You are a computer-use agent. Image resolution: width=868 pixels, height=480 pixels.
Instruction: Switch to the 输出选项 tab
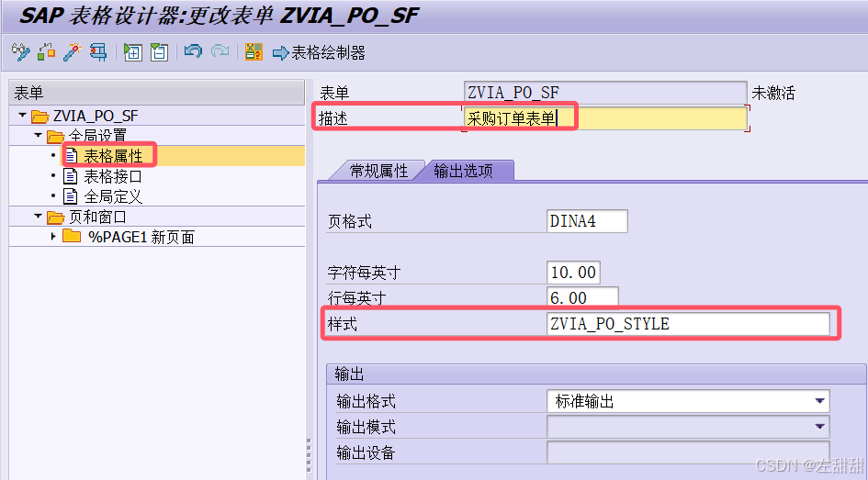pos(463,171)
